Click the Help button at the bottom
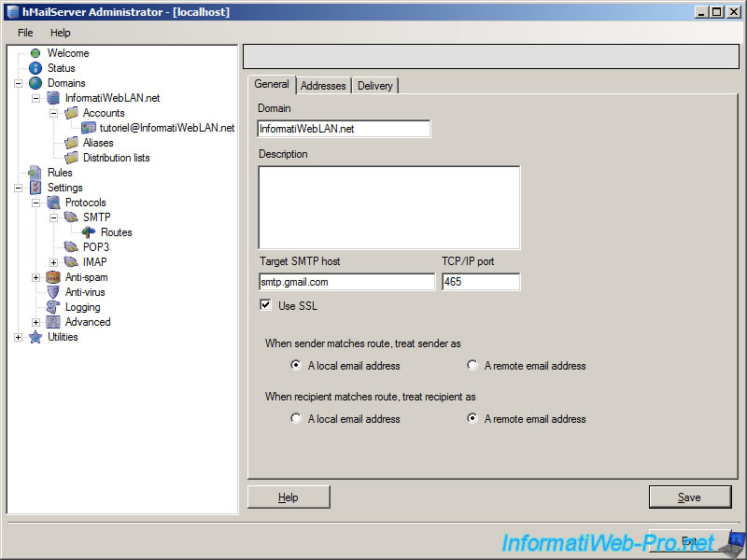Screen dimensions: 747x560 [x=288, y=497]
